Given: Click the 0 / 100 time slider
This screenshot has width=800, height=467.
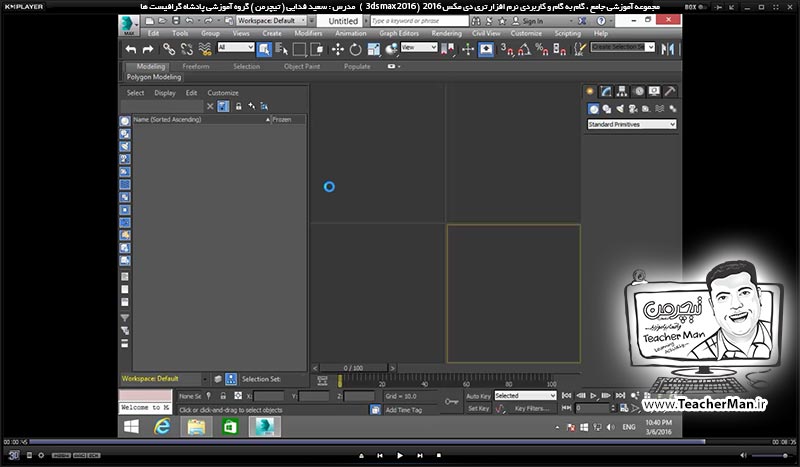Looking at the screenshot, I should click(353, 367).
